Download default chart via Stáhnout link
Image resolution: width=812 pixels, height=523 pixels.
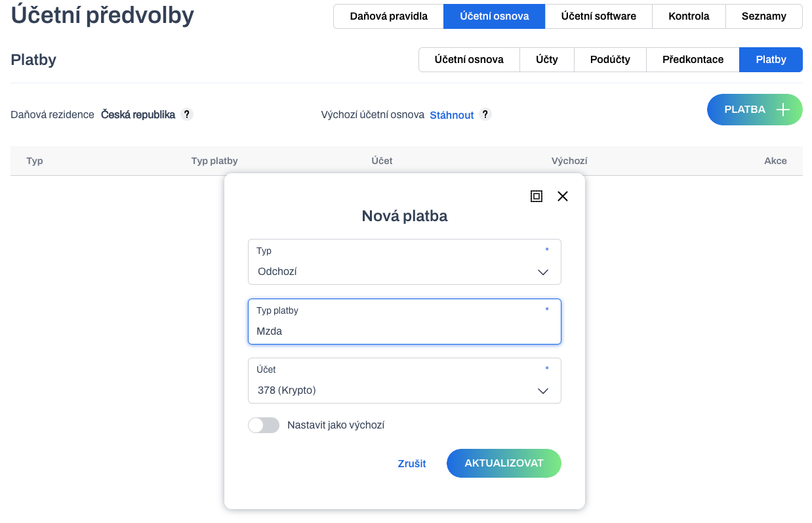(x=452, y=115)
